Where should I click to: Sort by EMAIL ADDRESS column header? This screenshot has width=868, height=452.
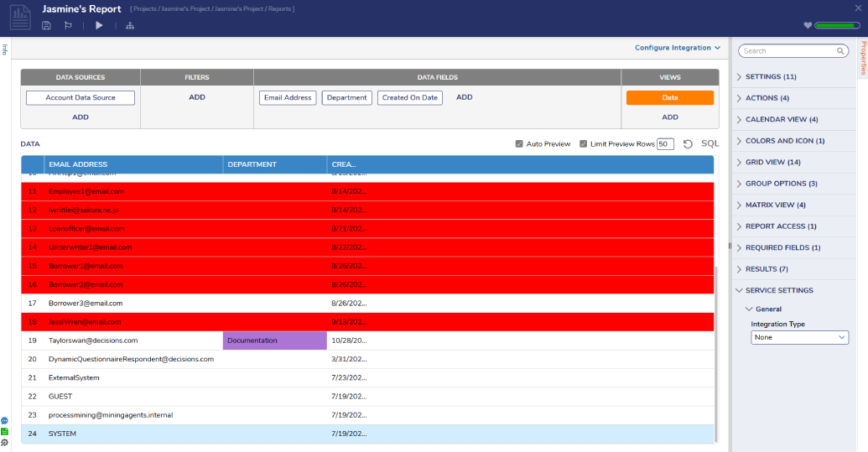click(133, 164)
